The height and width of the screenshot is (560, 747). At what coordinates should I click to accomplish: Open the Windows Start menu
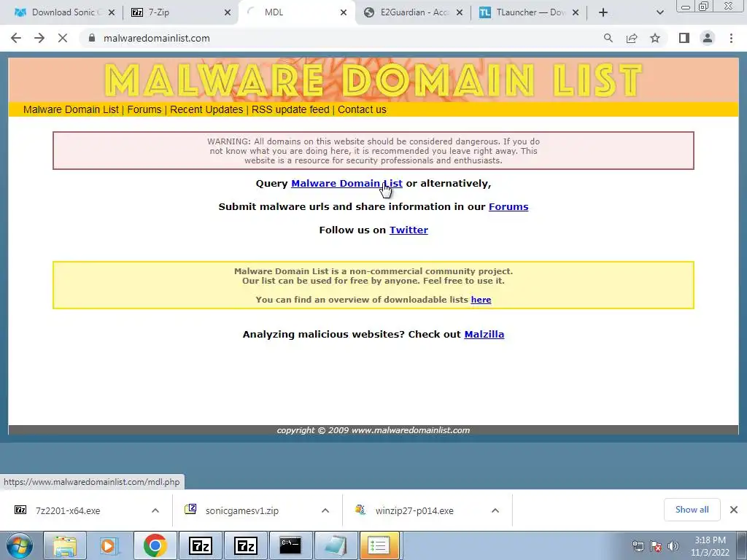coord(20,545)
